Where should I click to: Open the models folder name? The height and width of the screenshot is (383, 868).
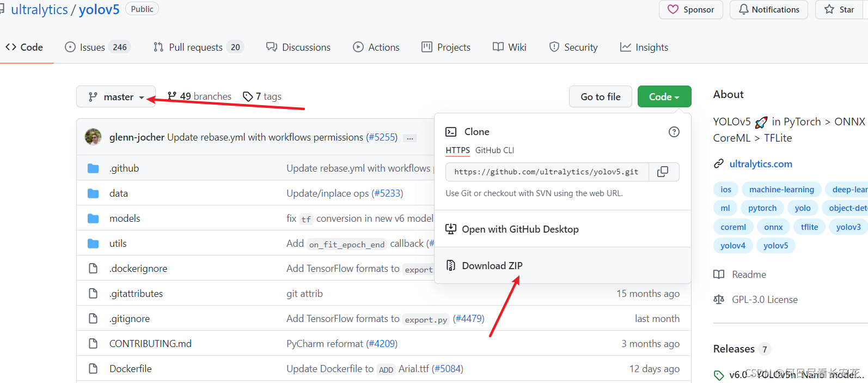125,218
